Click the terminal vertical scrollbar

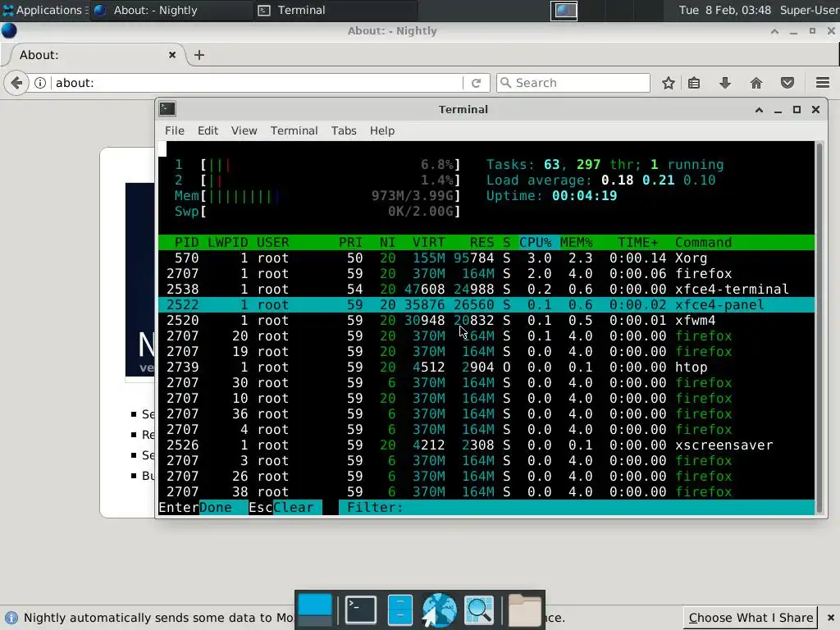tap(819, 328)
